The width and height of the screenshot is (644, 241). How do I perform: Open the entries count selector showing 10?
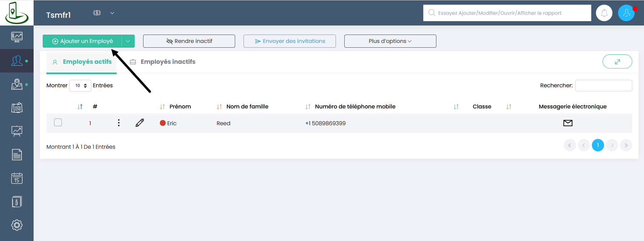(80, 86)
